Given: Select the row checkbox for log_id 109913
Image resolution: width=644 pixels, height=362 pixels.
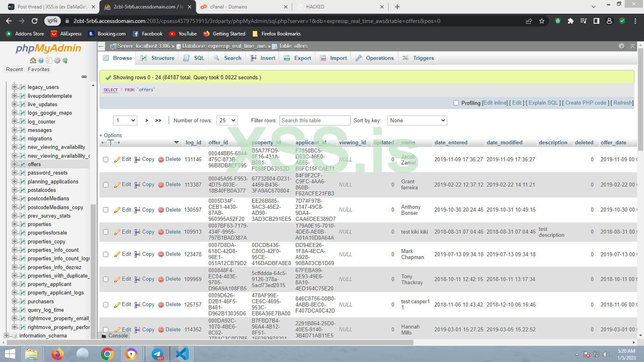Looking at the screenshot, I should tap(105, 232).
